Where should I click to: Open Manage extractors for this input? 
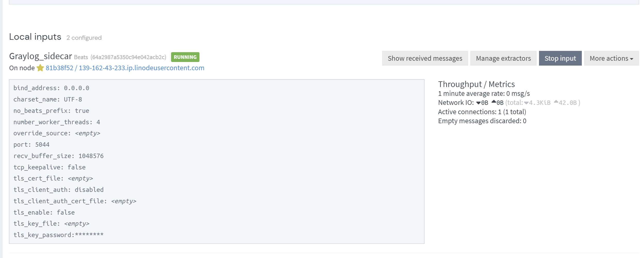pyautogui.click(x=503, y=58)
